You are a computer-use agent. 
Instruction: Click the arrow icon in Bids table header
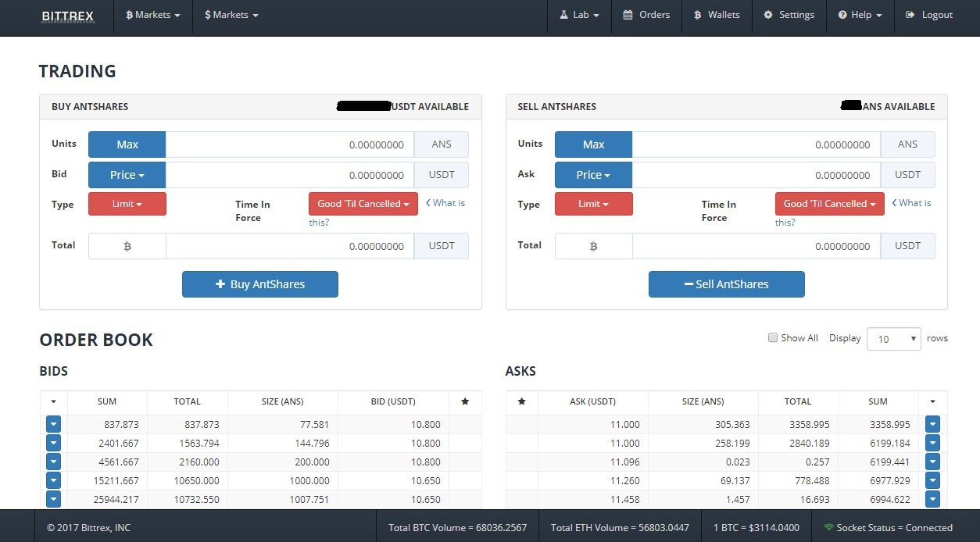pos(53,401)
